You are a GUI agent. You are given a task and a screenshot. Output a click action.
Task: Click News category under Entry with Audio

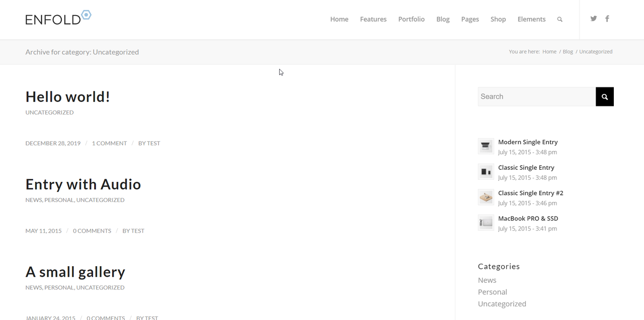click(34, 200)
